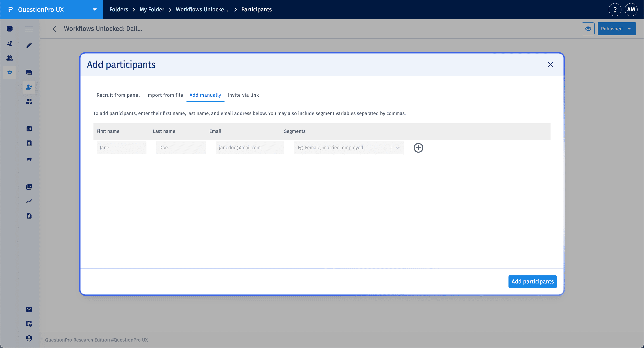Open the trends line chart icon
Screen dimensions: 644x348
tap(29, 201)
